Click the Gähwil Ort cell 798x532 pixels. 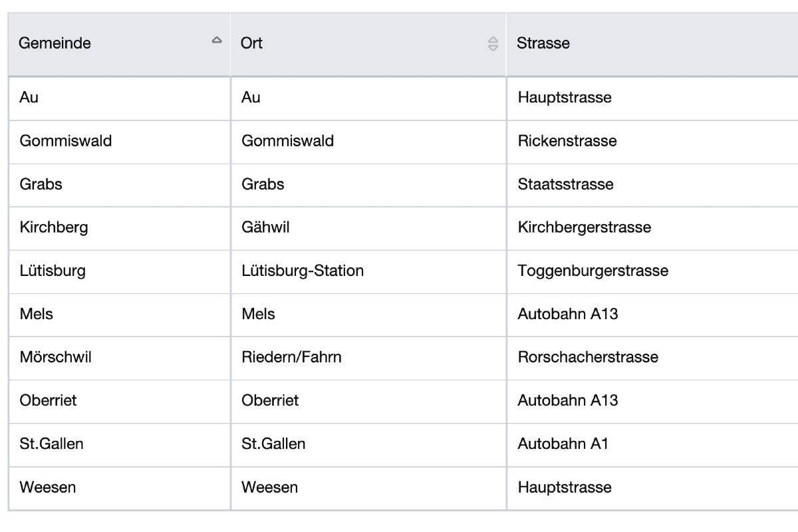[265, 227]
